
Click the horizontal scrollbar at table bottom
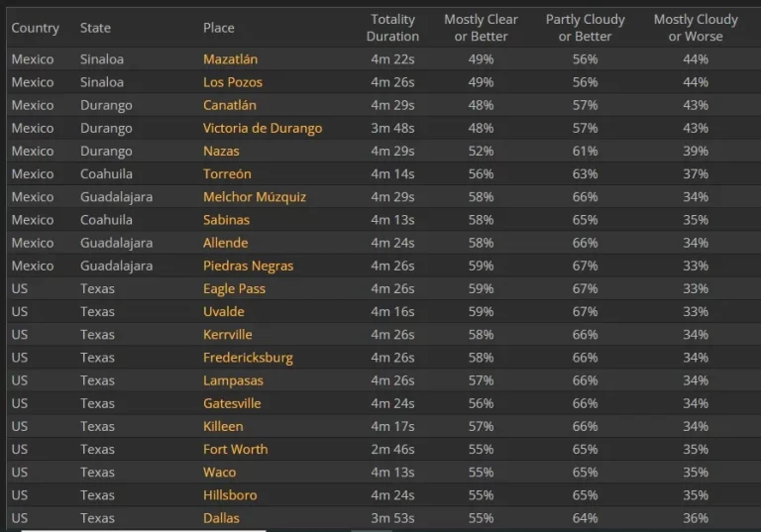pyautogui.click(x=144, y=531)
